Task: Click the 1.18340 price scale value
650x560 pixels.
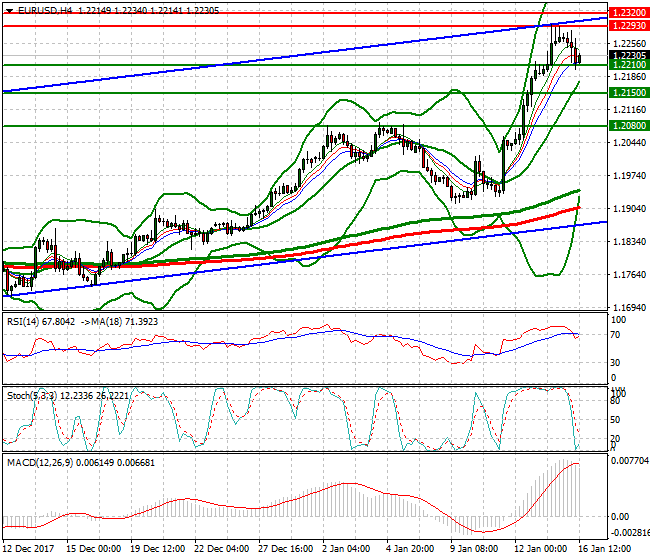Action: coord(629,242)
